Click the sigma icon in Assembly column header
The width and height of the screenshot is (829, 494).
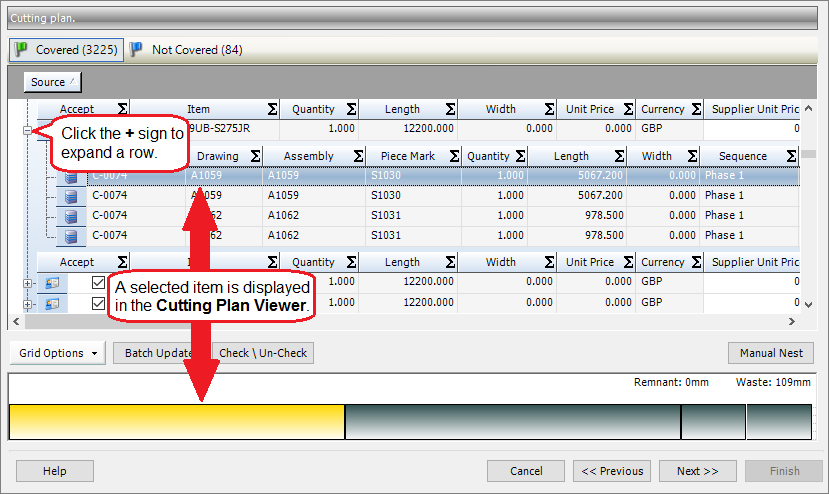353,156
